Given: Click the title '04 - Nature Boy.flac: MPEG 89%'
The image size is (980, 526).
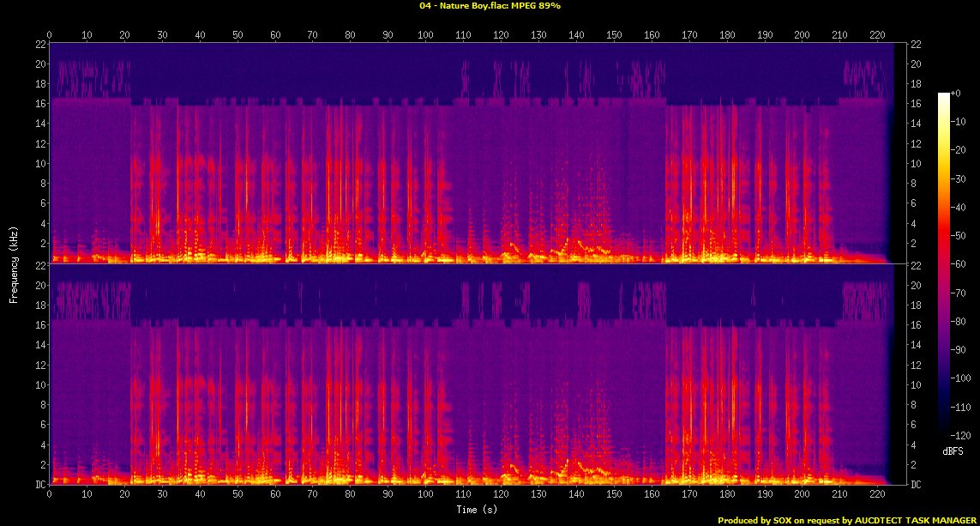Looking at the screenshot, I should point(490,5).
